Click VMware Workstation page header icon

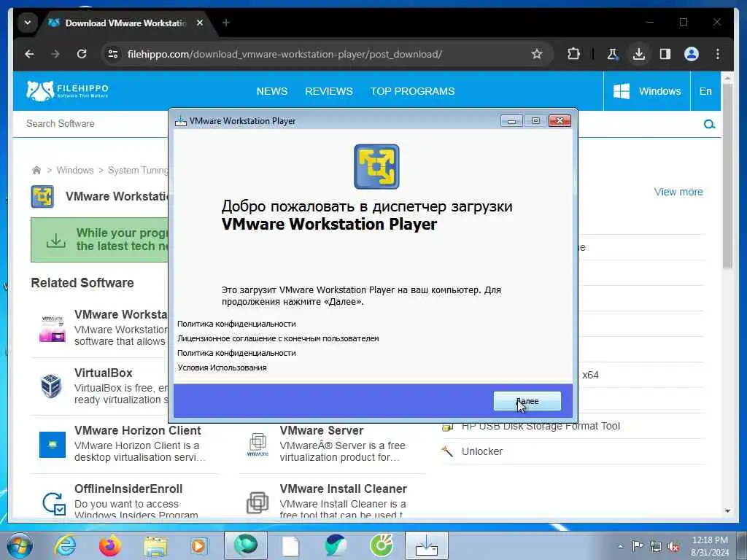click(x=42, y=197)
